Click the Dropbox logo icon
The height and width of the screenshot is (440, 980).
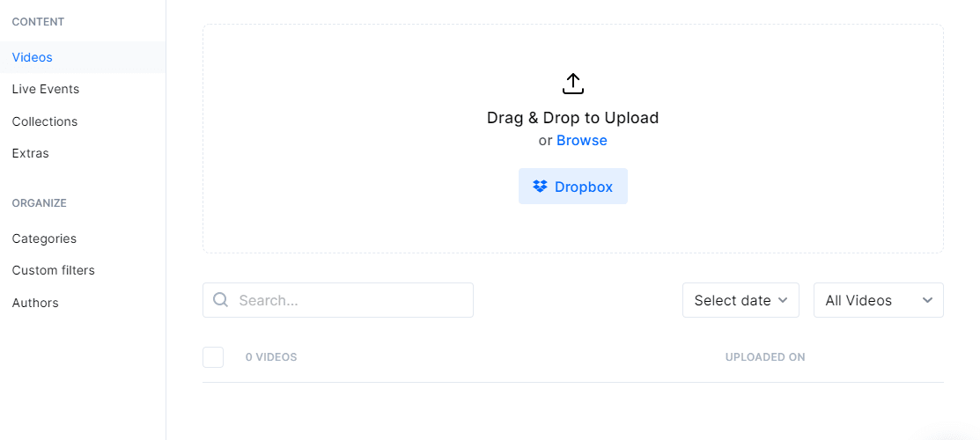coord(541,187)
